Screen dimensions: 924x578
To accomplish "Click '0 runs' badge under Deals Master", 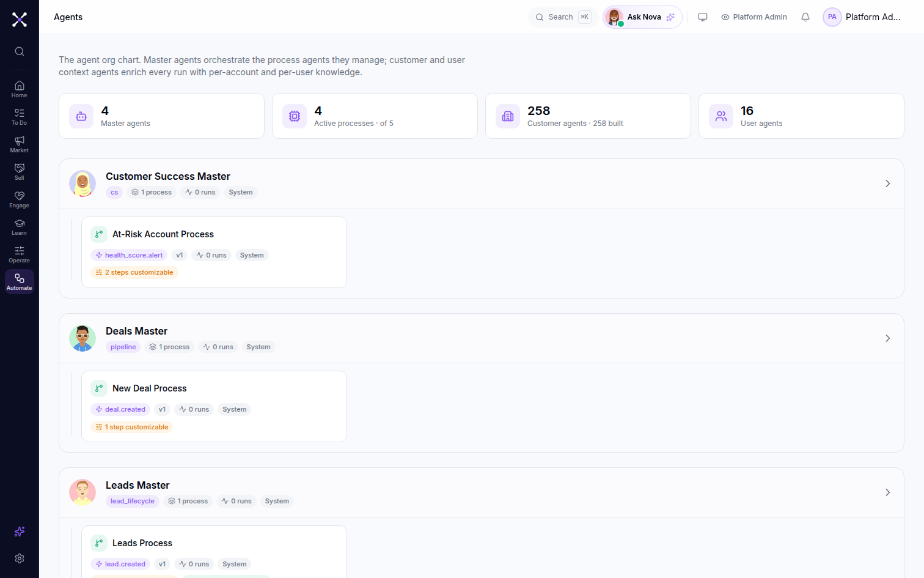I will click(x=218, y=347).
